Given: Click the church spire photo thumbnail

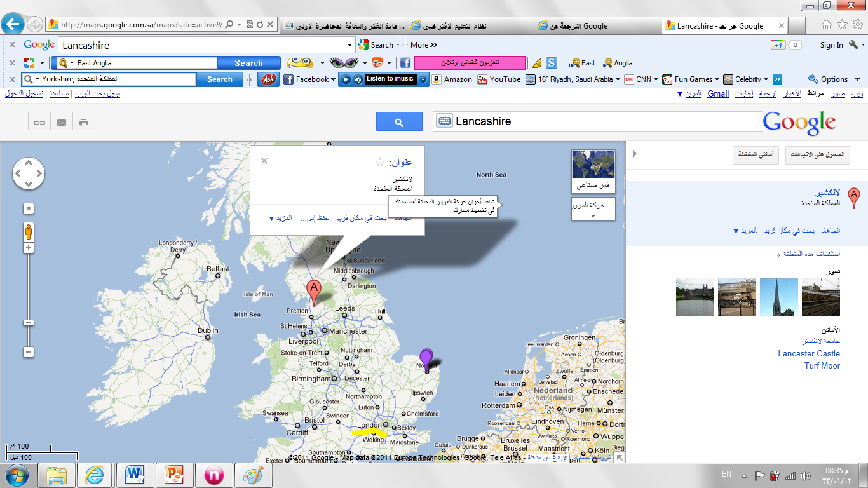Looking at the screenshot, I should coord(779,297).
